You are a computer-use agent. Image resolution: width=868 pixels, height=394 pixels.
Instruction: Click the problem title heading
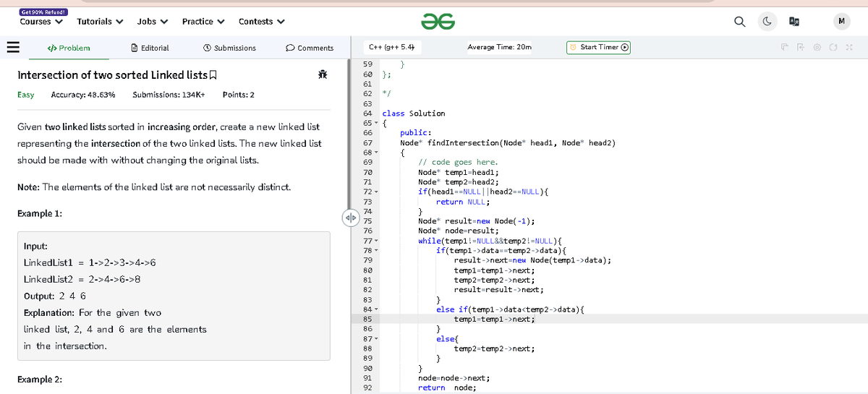click(x=111, y=75)
